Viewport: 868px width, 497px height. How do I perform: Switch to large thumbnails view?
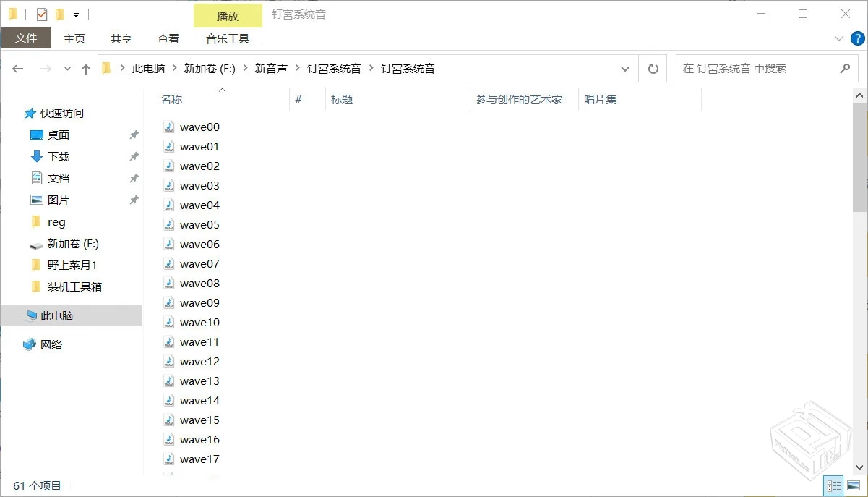click(x=854, y=485)
